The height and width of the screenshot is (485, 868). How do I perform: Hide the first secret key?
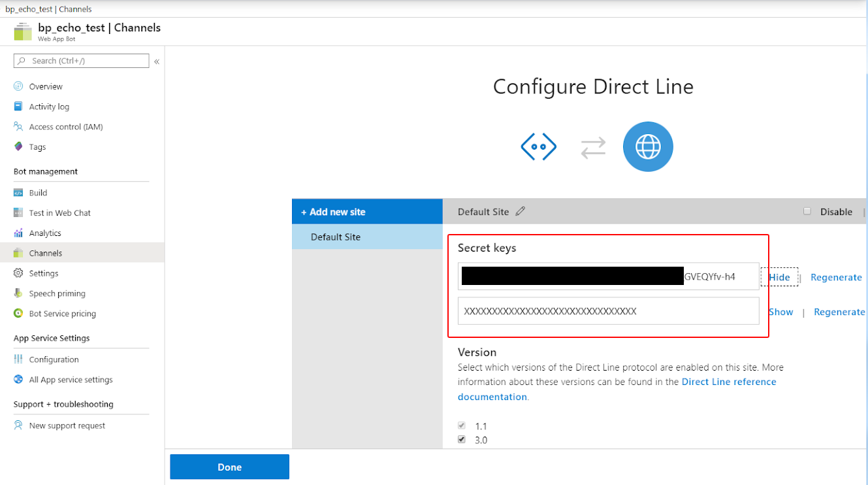779,277
